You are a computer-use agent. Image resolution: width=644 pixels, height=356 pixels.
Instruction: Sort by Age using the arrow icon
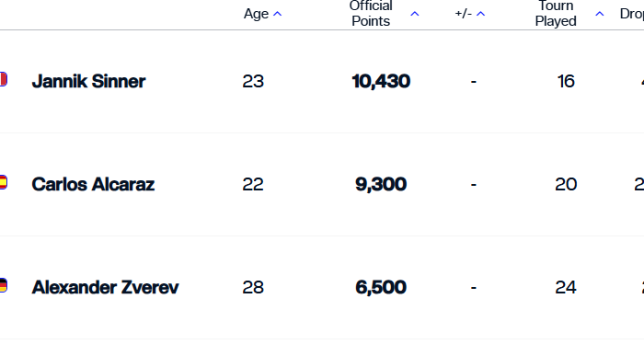[278, 14]
